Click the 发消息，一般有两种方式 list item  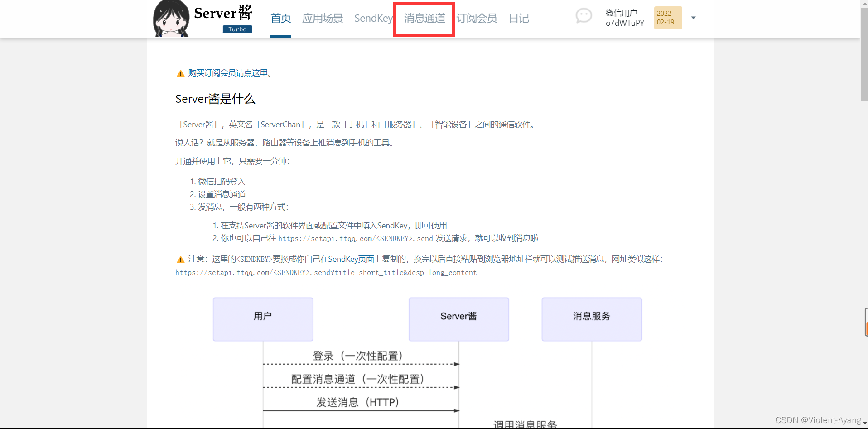(x=243, y=207)
